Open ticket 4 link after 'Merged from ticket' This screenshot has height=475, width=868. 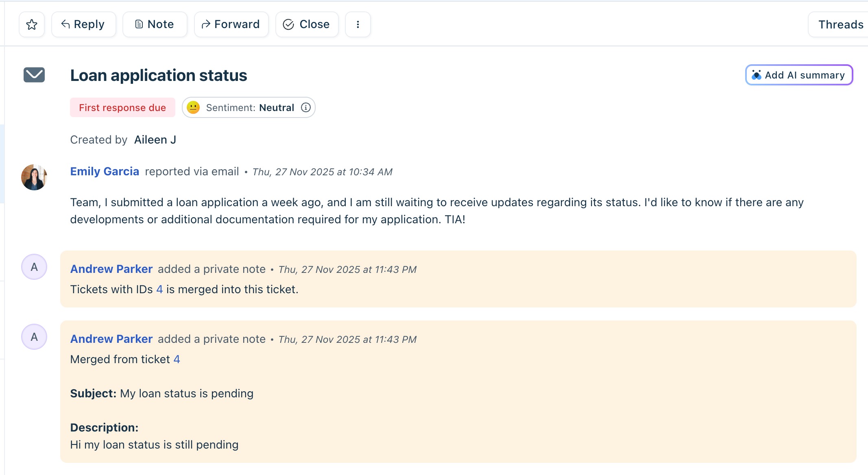[x=177, y=359]
